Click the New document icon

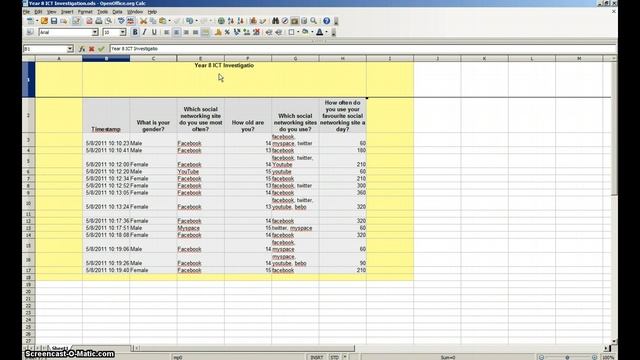click(30, 21)
